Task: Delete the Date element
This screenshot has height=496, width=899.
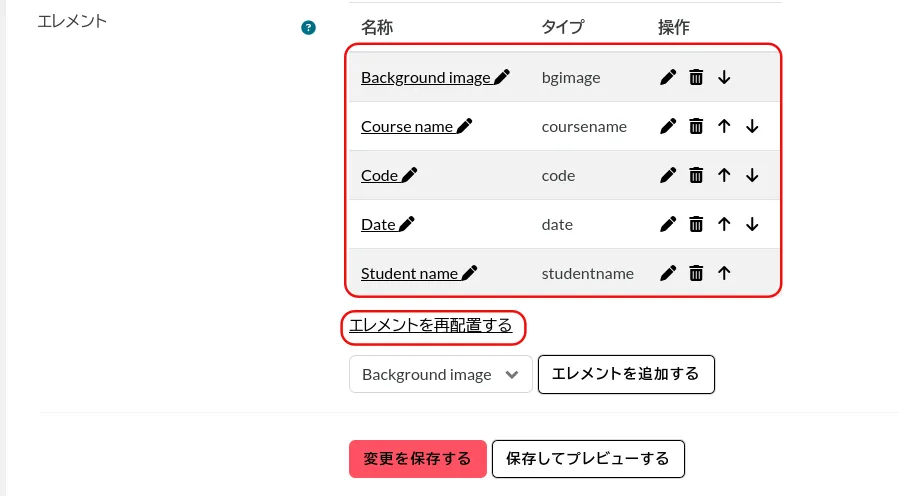Action: [x=696, y=224]
